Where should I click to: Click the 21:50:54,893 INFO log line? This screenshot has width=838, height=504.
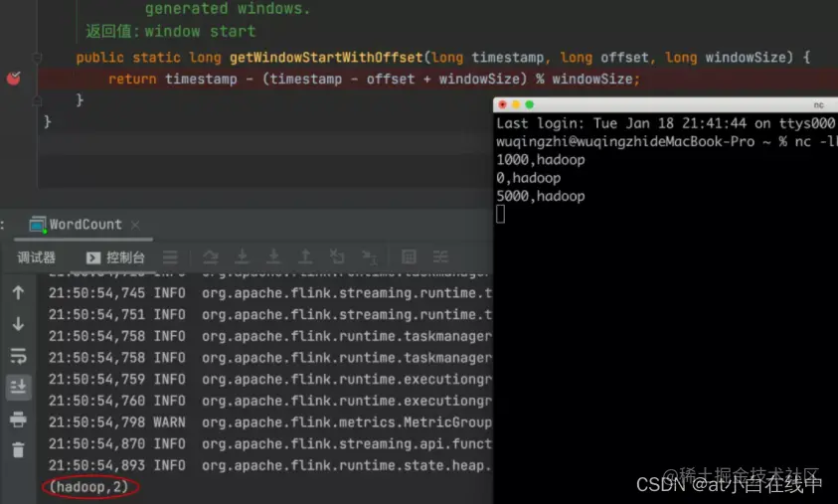tap(270, 465)
